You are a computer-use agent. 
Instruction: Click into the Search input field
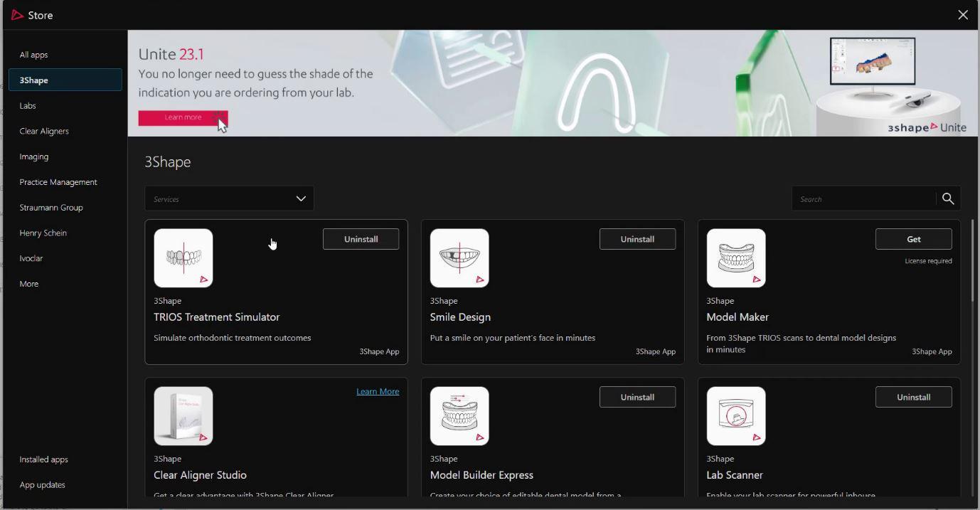click(x=864, y=199)
